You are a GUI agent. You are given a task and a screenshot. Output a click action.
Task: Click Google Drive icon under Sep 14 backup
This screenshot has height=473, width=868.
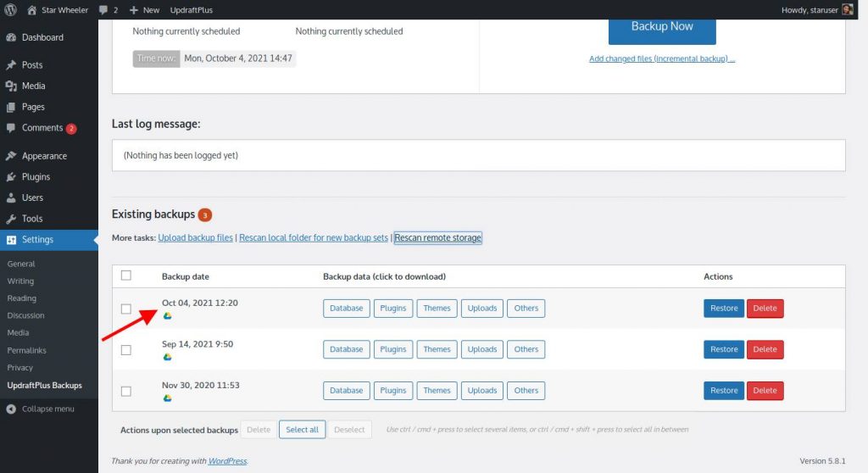pyautogui.click(x=167, y=357)
